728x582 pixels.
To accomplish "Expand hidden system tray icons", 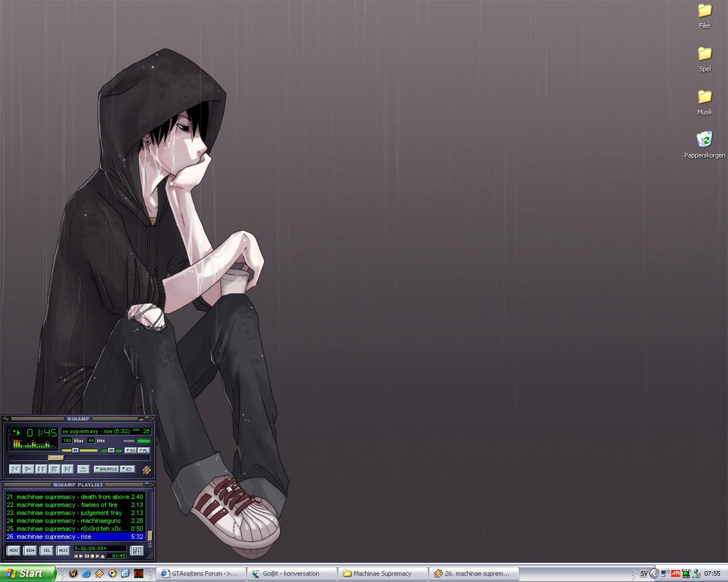I will click(655, 573).
